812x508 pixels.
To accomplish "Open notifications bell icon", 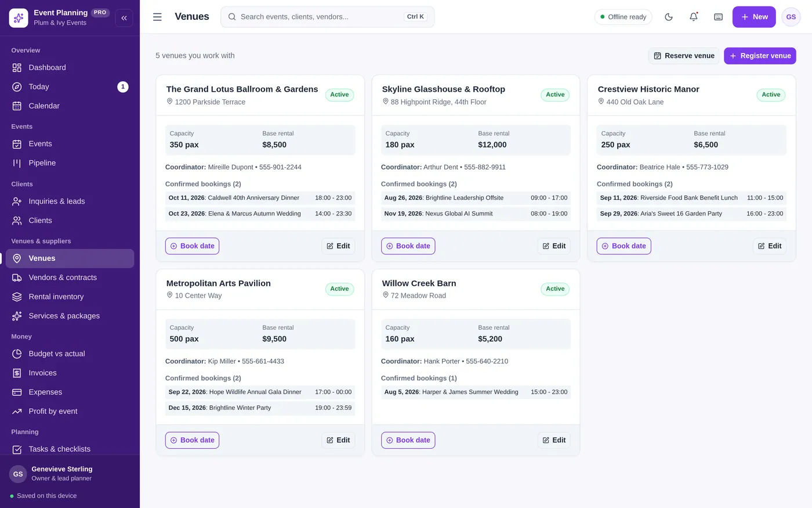I will [x=694, y=17].
